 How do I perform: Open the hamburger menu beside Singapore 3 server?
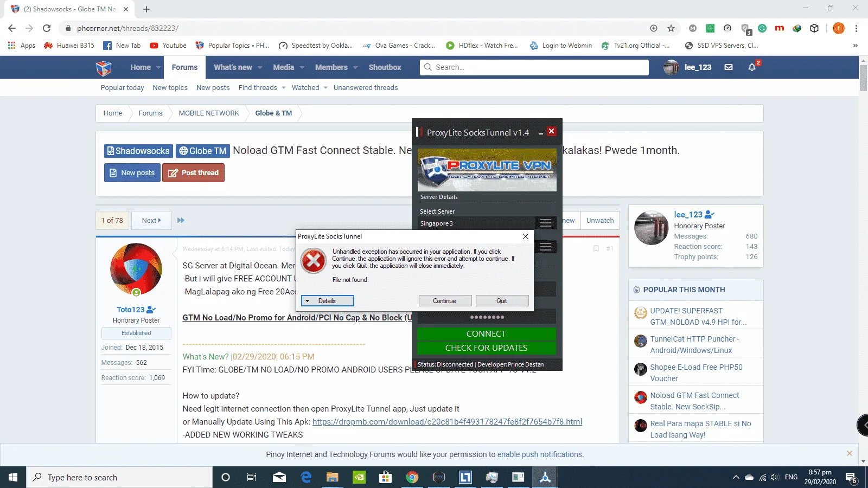546,223
